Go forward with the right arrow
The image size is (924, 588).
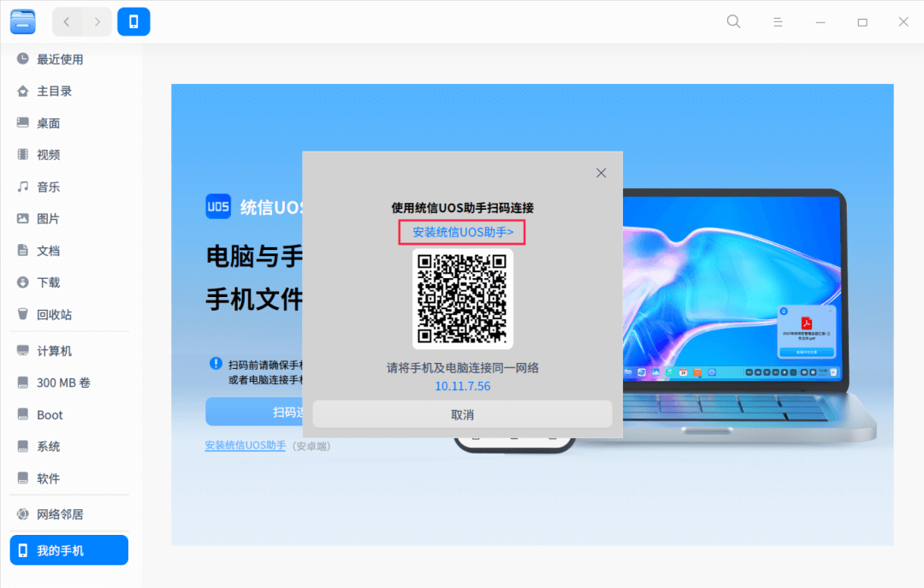pos(98,21)
